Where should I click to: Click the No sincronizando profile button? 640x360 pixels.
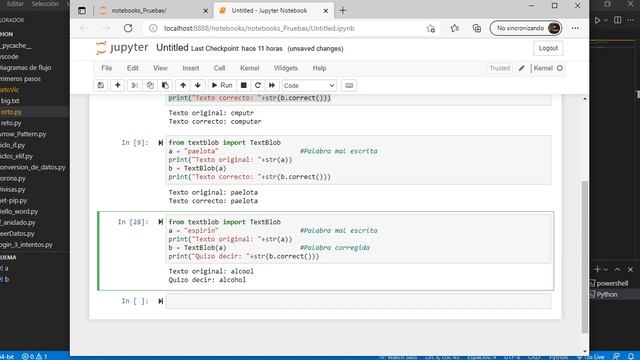pos(526,28)
